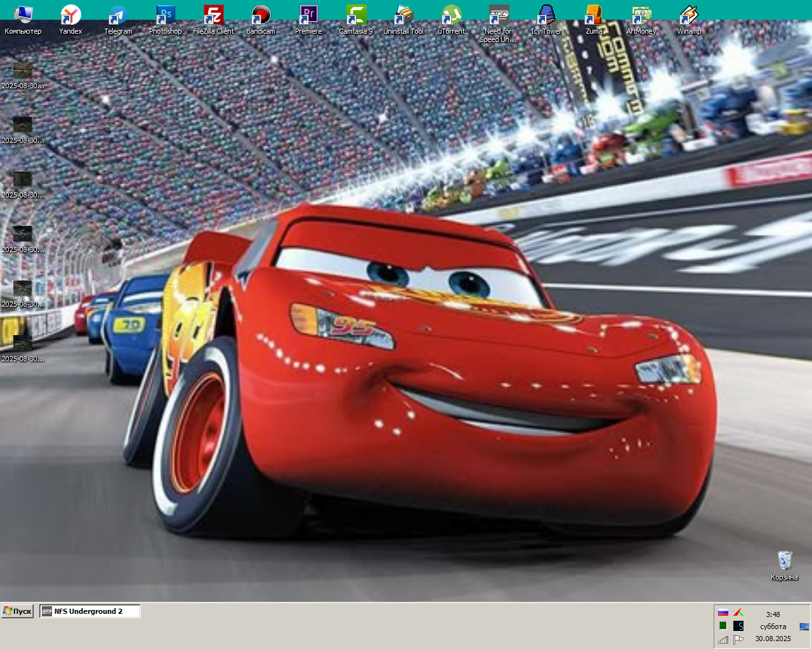Click the Russian flag language indicator
The height and width of the screenshot is (650, 812).
point(723,613)
